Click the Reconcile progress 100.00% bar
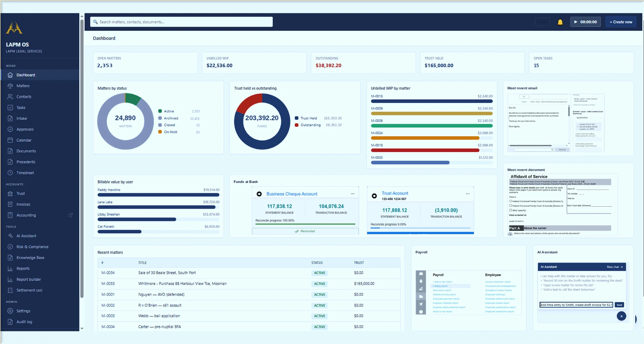This screenshot has height=344, width=644. tap(305, 224)
